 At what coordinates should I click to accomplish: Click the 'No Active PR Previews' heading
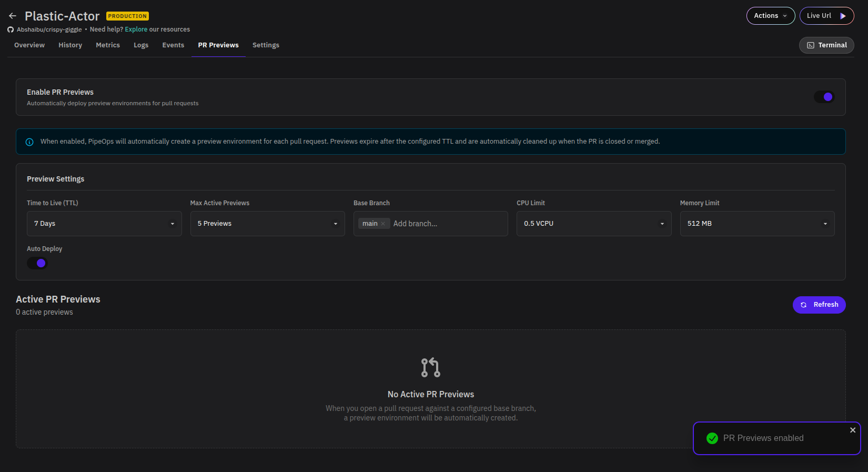tap(431, 394)
